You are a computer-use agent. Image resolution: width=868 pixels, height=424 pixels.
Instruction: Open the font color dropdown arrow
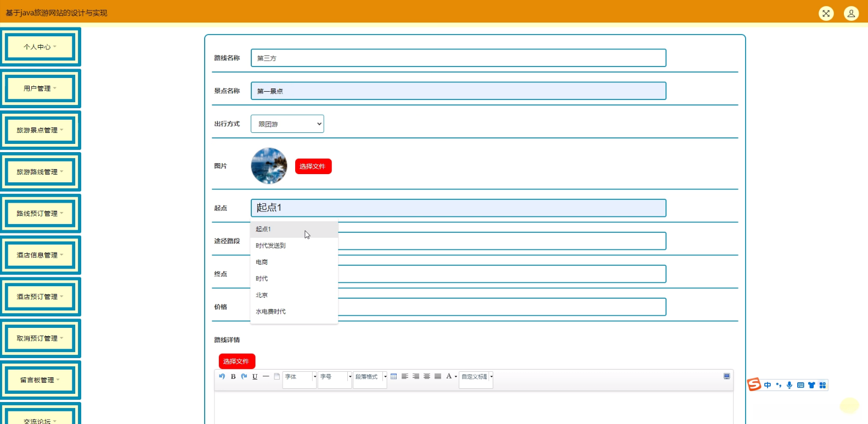click(x=456, y=377)
